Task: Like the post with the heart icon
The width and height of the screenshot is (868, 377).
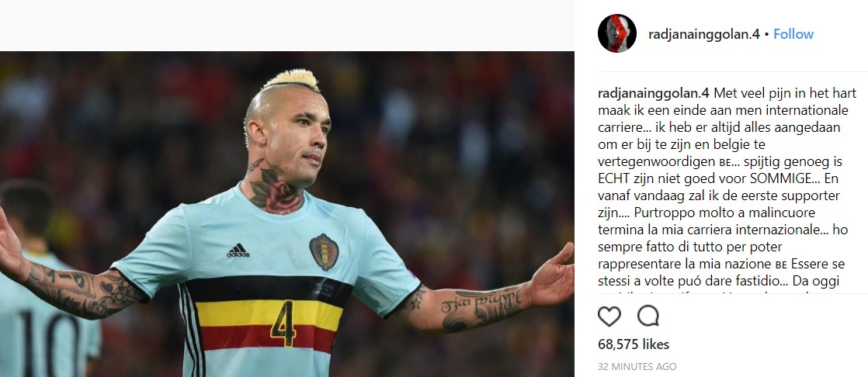Action: [609, 316]
